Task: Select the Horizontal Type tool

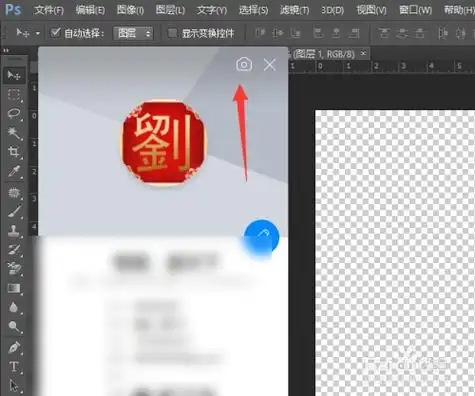Action: (14, 367)
